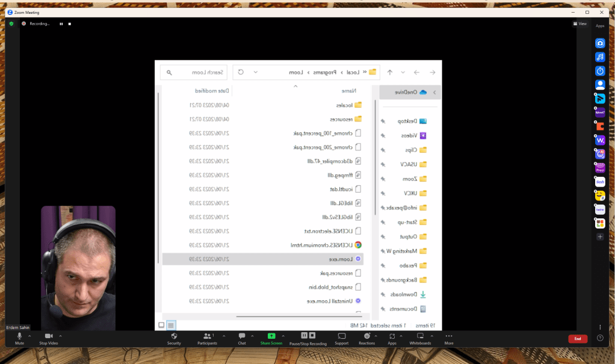Image resolution: width=615 pixels, height=364 pixels.
Task: Open the View layout menu
Action: click(x=580, y=24)
